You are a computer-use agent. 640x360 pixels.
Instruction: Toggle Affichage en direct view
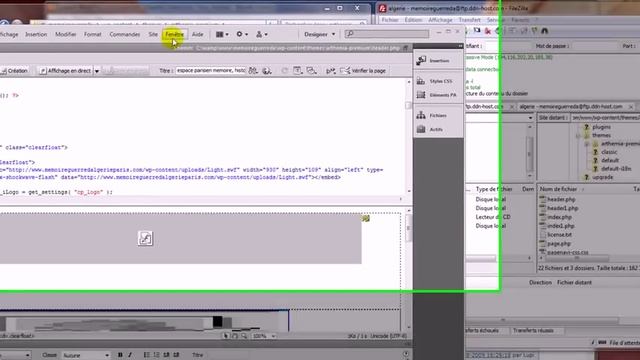pyautogui.click(x=65, y=71)
